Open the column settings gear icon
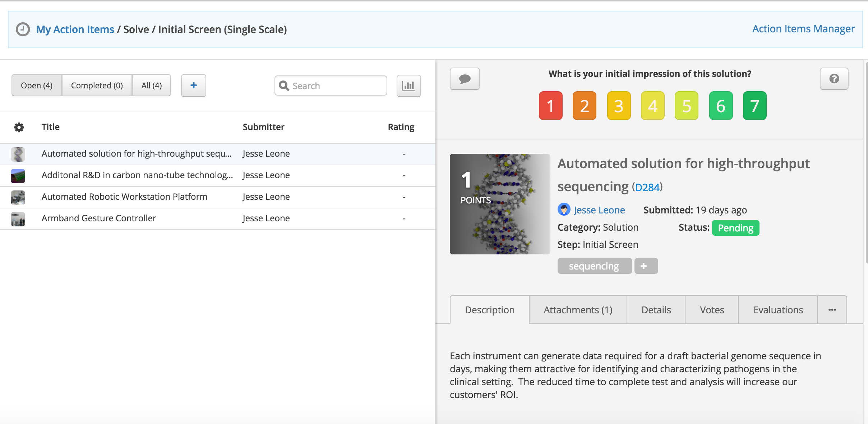The height and width of the screenshot is (424, 868). pyautogui.click(x=19, y=127)
